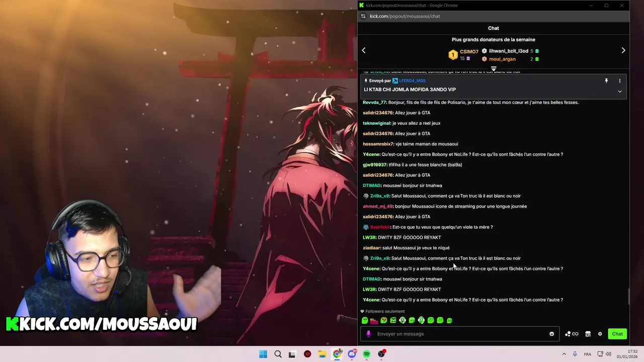Open username teknawiginal in chat

click(376, 123)
